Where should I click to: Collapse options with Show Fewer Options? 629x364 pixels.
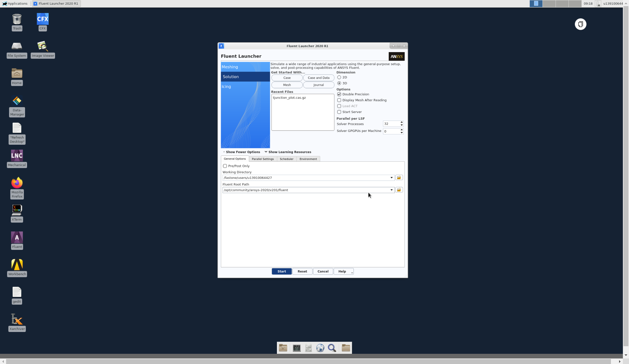pos(241,152)
